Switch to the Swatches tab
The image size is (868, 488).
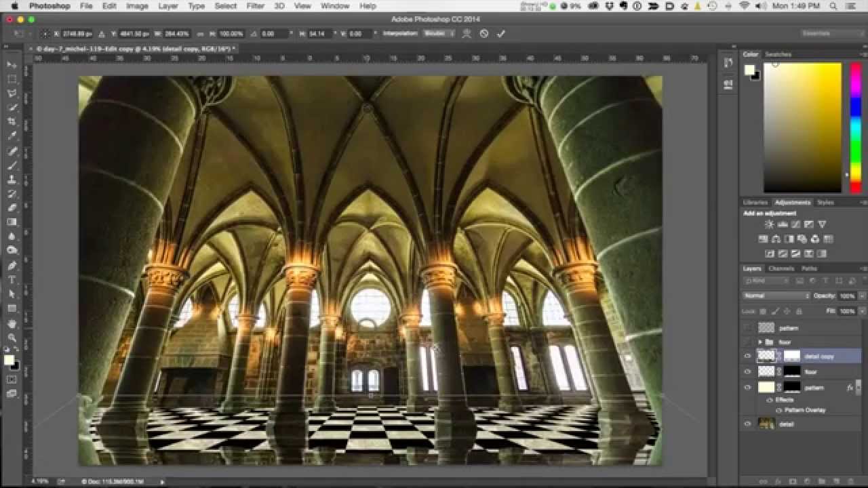(x=778, y=54)
